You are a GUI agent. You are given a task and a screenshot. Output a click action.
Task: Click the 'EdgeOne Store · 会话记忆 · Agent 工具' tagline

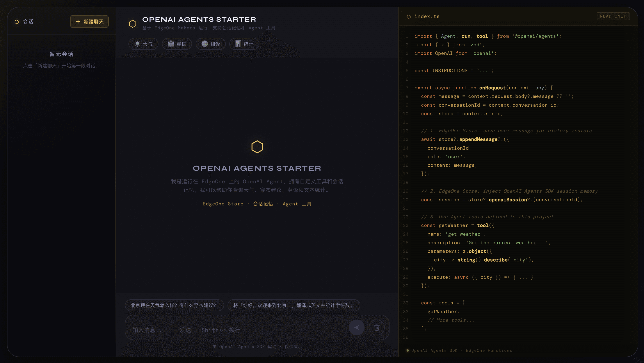(257, 204)
